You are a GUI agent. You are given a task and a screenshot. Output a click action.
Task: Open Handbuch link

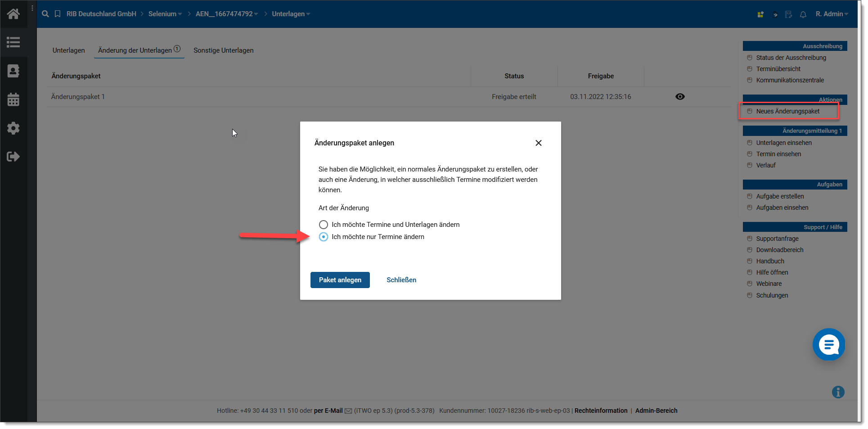pyautogui.click(x=770, y=261)
